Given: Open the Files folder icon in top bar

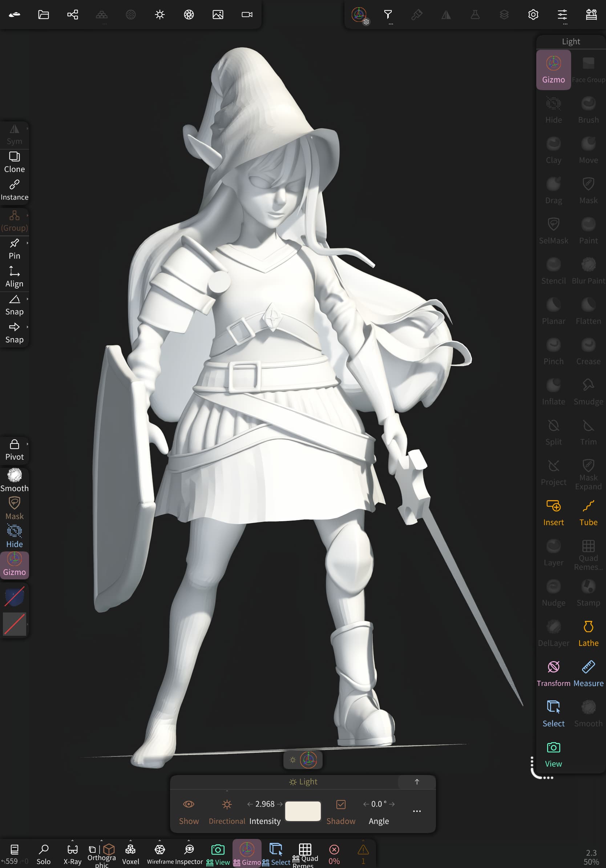Looking at the screenshot, I should [x=44, y=15].
